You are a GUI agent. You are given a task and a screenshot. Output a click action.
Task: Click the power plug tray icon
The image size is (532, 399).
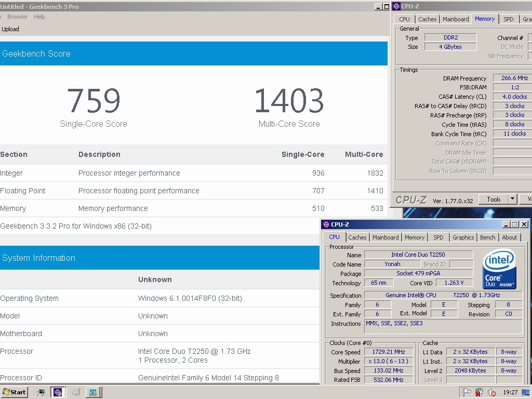478,393
